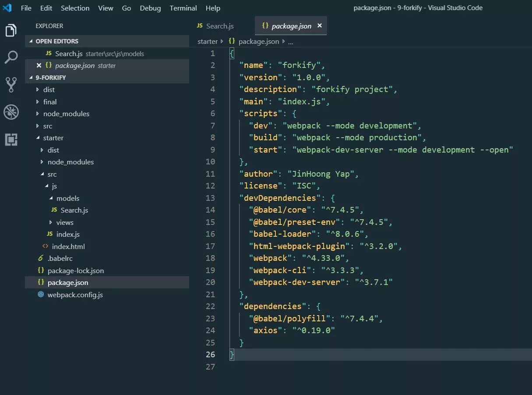
Task: Expand the top-level dist folder
Action: tap(49, 89)
